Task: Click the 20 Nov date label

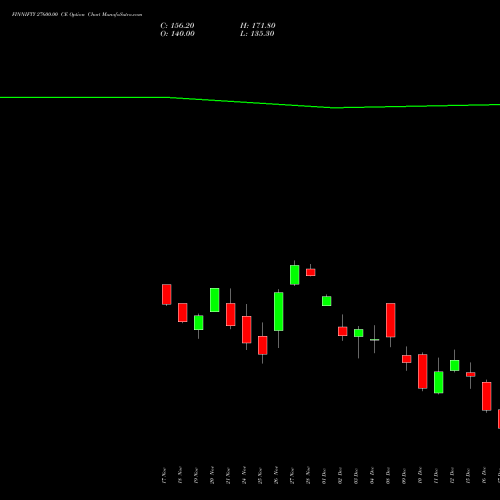Action: 212,475
